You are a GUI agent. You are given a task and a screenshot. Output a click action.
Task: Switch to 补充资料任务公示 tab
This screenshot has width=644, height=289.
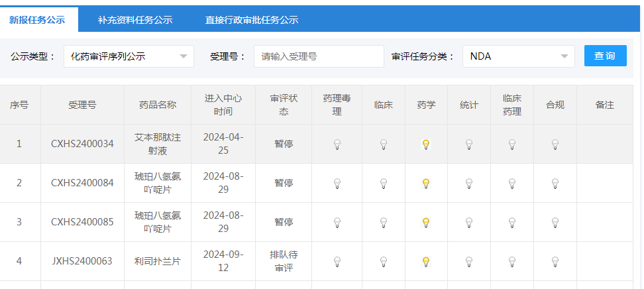[x=135, y=20]
